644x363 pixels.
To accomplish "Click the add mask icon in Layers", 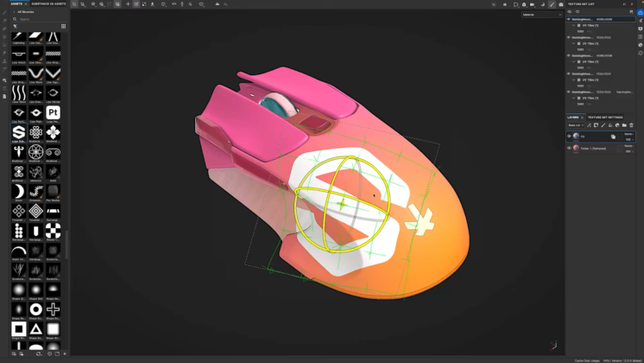I will coord(596,125).
